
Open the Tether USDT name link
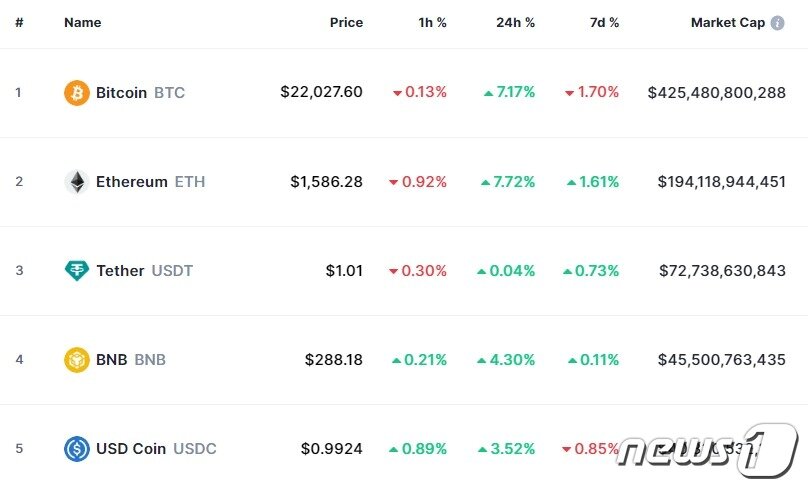[x=144, y=271]
